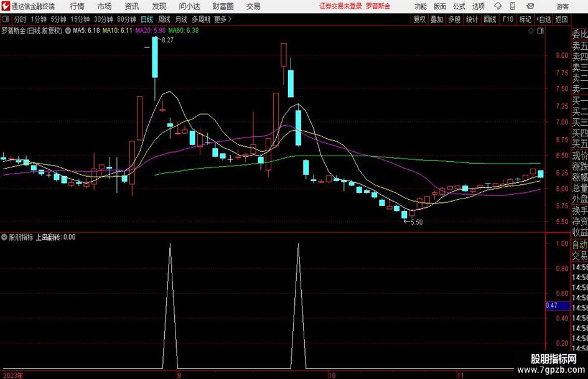Open the mobile phone icon in title bar
The width and height of the screenshot is (588, 379).
click(x=513, y=6)
